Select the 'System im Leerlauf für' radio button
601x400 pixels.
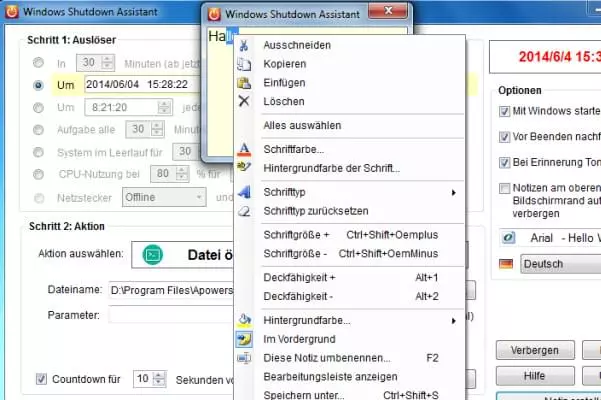coord(38,152)
